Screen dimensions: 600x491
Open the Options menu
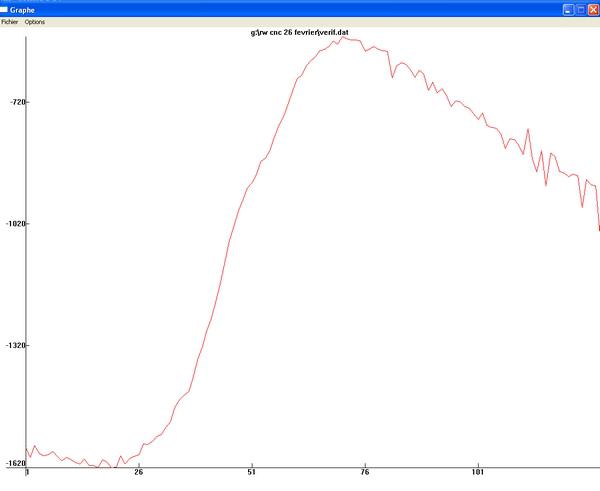[x=35, y=22]
